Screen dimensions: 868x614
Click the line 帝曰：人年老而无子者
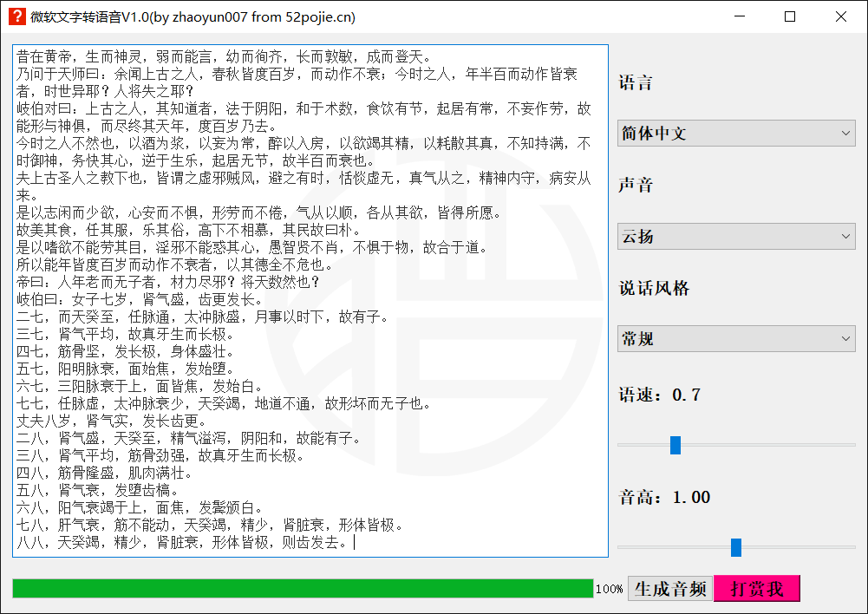[x=168, y=282]
